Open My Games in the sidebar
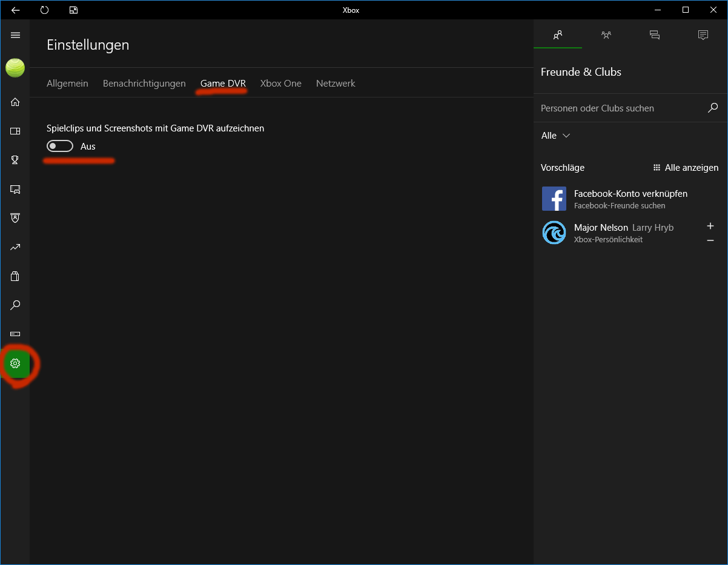 coord(15,131)
